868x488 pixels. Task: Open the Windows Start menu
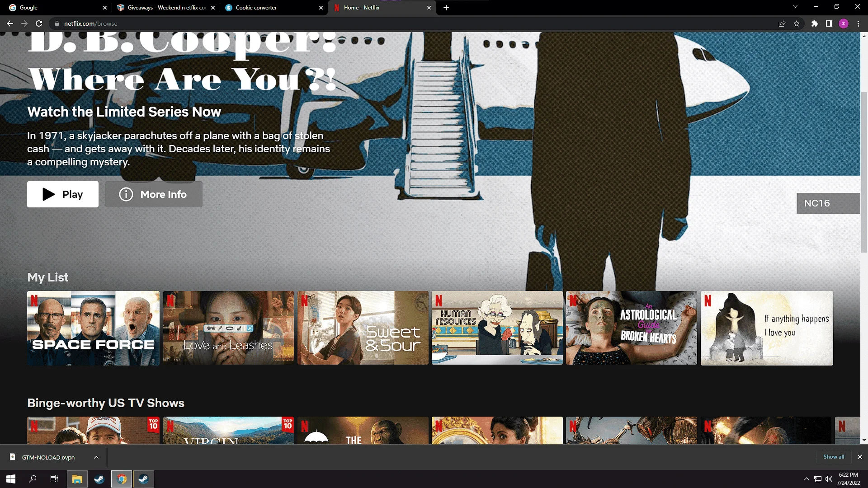point(11,479)
